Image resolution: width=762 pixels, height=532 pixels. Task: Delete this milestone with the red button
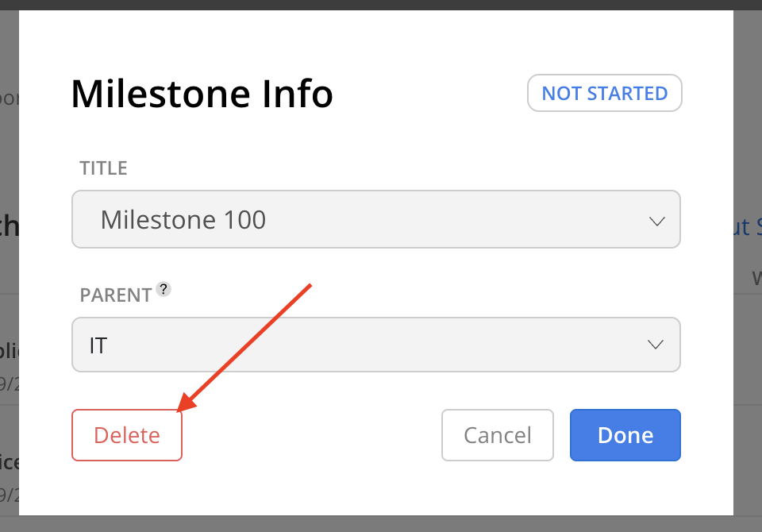click(127, 435)
